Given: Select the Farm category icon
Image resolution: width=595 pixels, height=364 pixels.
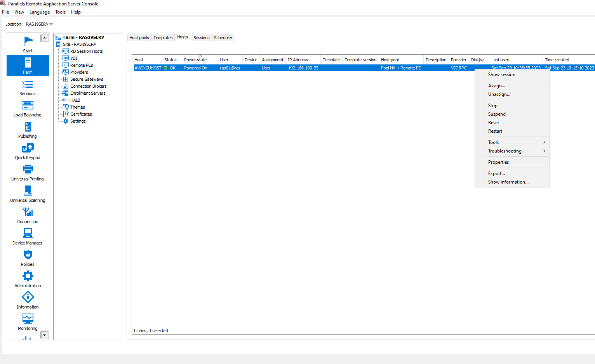Looking at the screenshot, I should (28, 62).
